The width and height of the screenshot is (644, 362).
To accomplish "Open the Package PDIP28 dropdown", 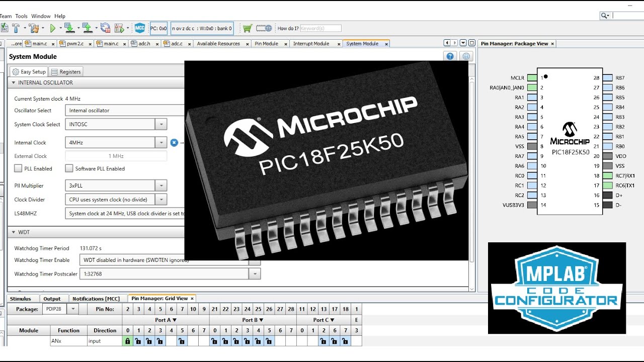I will (x=73, y=309).
